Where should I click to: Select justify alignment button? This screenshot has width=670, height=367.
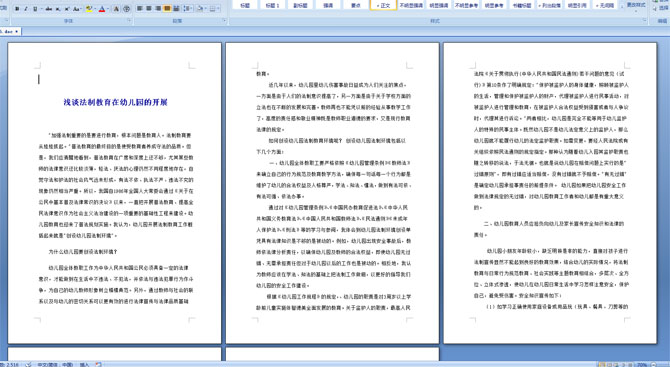pos(167,8)
